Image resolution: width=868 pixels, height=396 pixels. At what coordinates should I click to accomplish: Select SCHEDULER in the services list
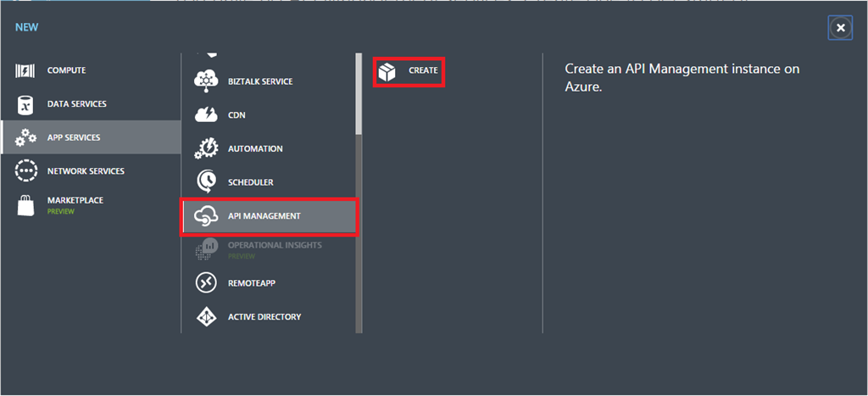[x=250, y=182]
